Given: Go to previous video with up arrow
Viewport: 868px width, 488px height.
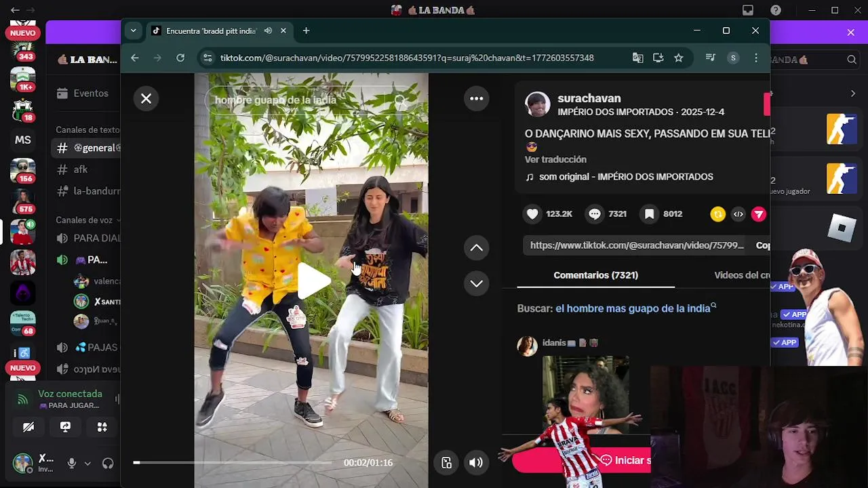Looking at the screenshot, I should [477, 248].
